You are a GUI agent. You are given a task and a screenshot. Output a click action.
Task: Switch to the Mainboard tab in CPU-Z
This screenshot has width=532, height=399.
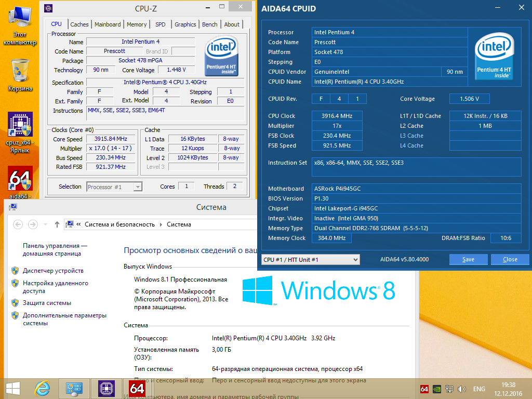[x=108, y=24]
